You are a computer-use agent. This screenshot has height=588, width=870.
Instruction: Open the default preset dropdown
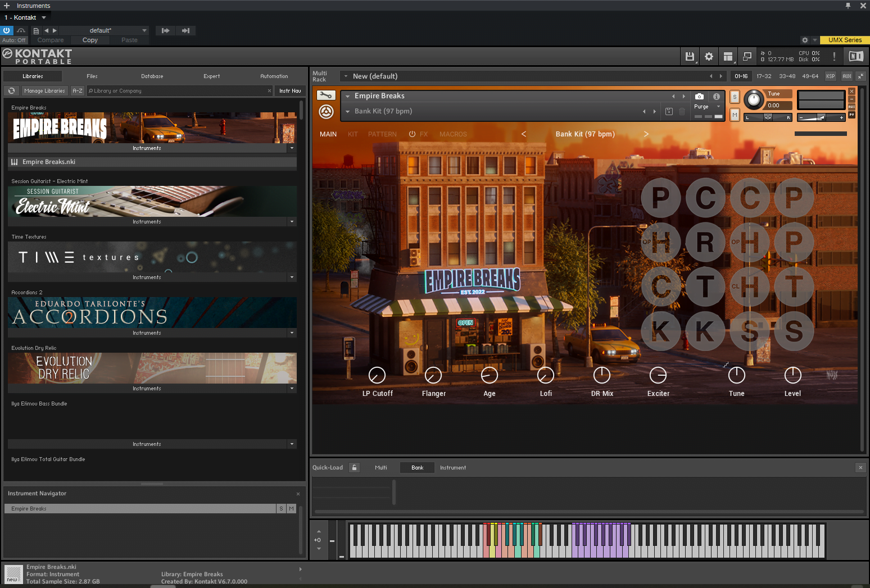[104, 30]
